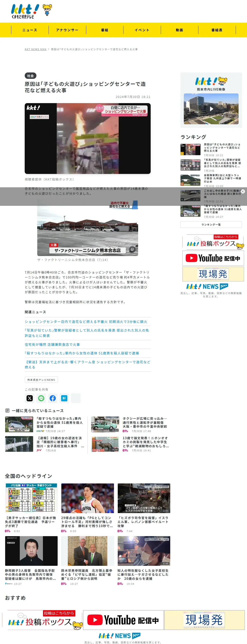This screenshot has width=247, height=644.
Task: Share article on X
Action: point(30,398)
